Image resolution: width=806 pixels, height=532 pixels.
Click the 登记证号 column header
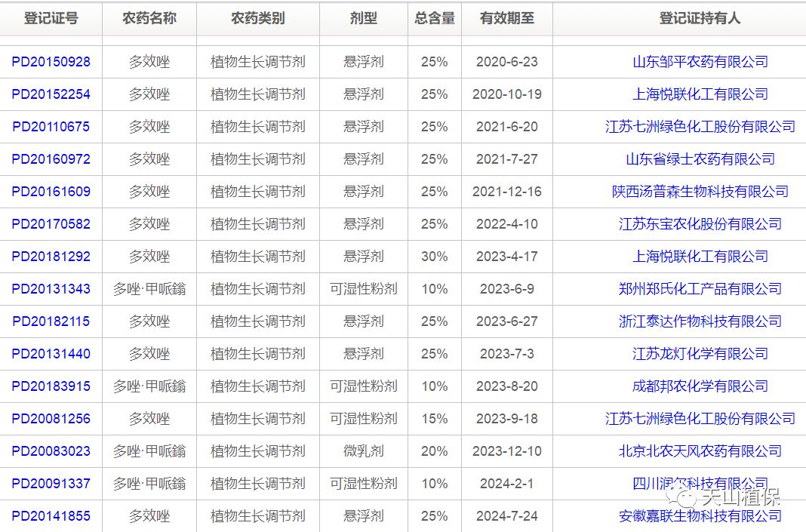coord(51,18)
